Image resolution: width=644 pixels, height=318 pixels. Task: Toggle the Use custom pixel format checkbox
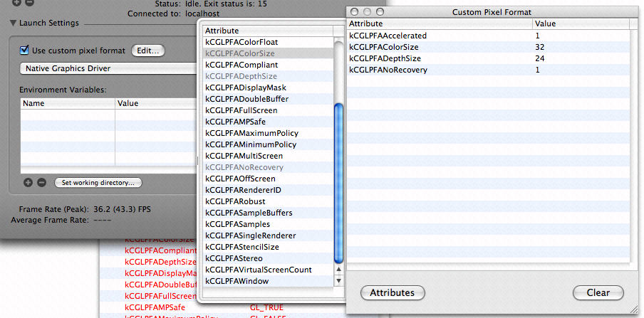tap(25, 51)
